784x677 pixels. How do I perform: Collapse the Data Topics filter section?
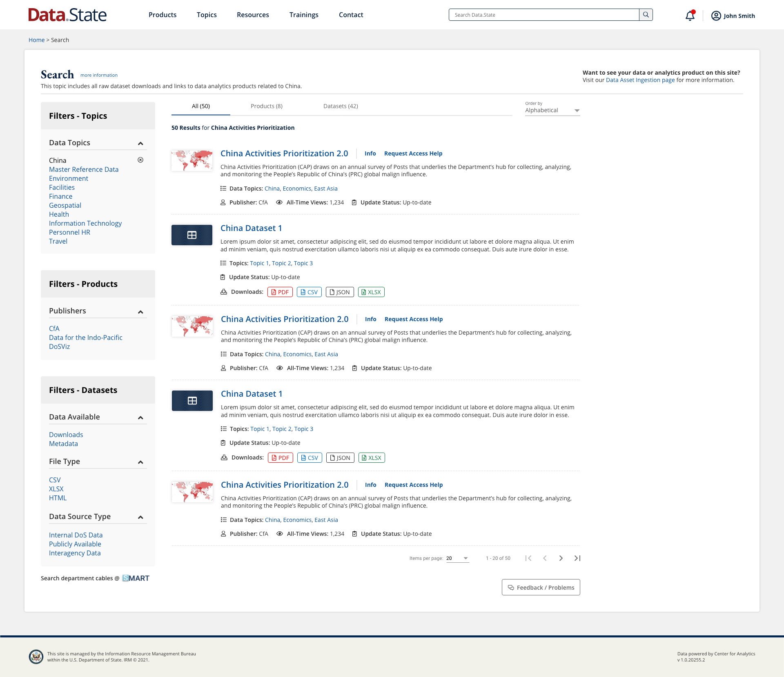coord(140,143)
